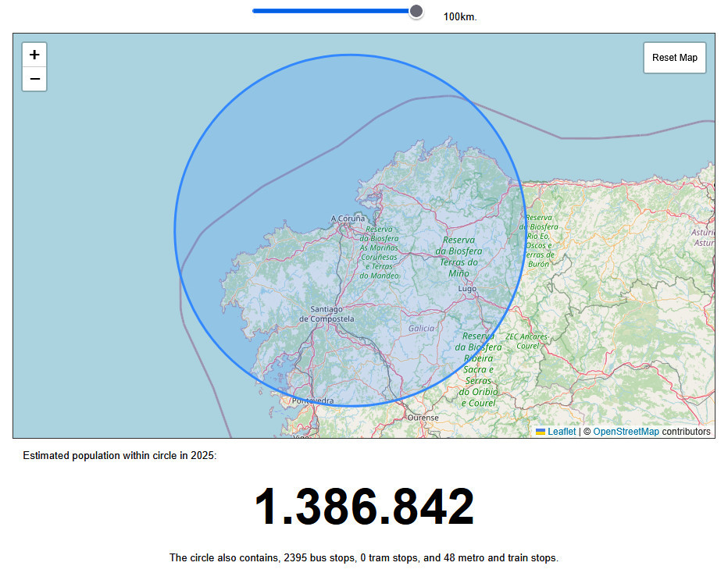Click the radius slider handle
Screen dimensions: 728x573
tap(416, 11)
